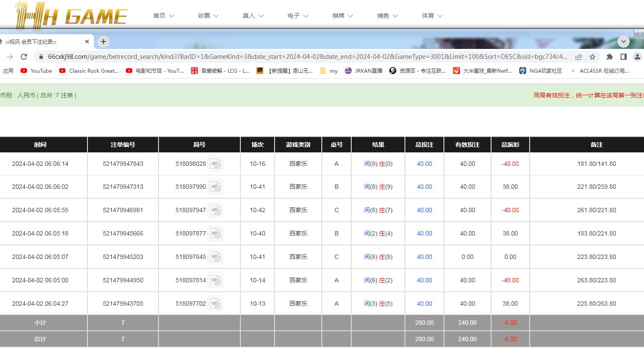The image size is (644, 355).
Task: Open the YouTube bookmark
Action: [x=36, y=71]
